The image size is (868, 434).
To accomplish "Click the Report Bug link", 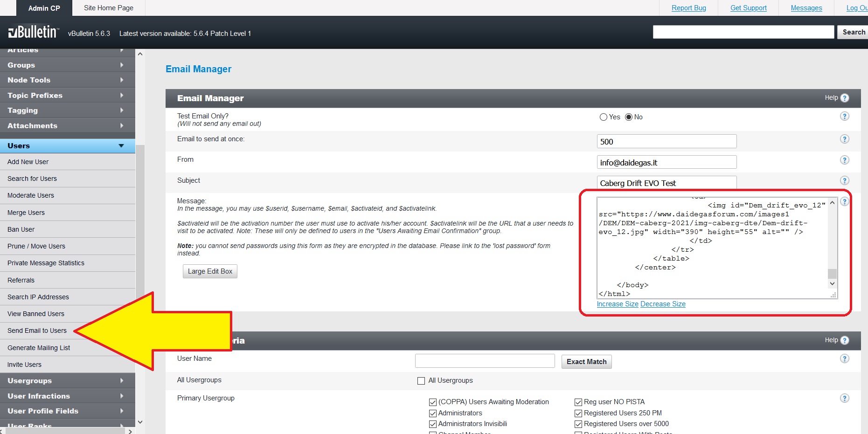I will [688, 8].
